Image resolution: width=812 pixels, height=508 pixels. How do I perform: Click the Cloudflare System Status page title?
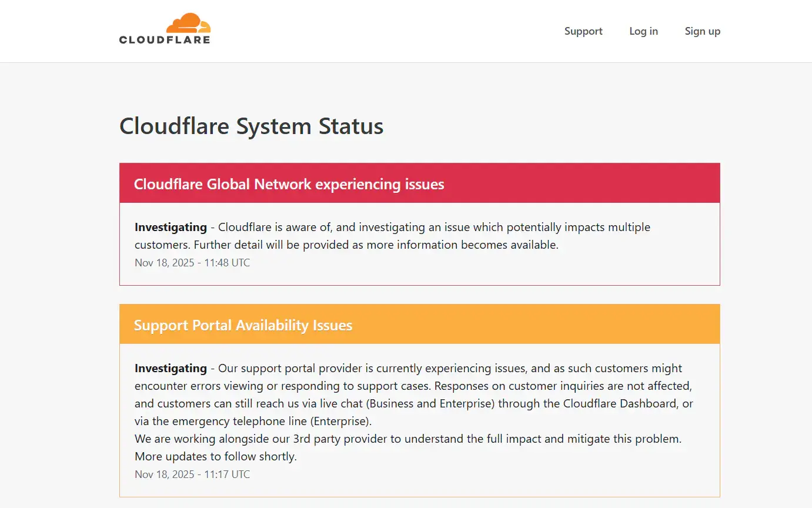[x=251, y=126]
